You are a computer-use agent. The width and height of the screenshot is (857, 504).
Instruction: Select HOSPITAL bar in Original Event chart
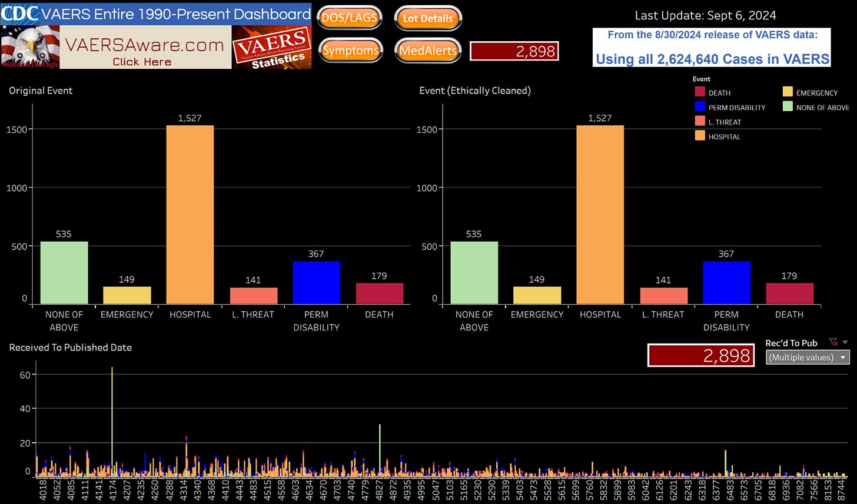point(190,215)
